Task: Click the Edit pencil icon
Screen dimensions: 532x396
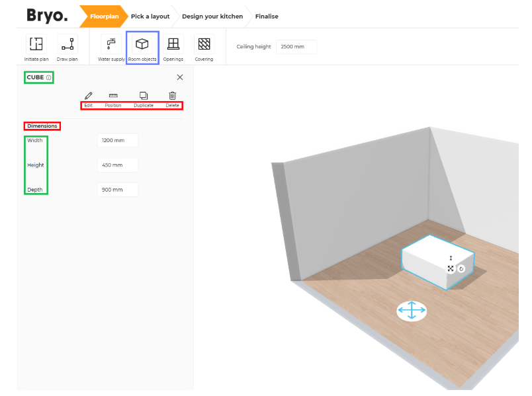Action: [89, 96]
